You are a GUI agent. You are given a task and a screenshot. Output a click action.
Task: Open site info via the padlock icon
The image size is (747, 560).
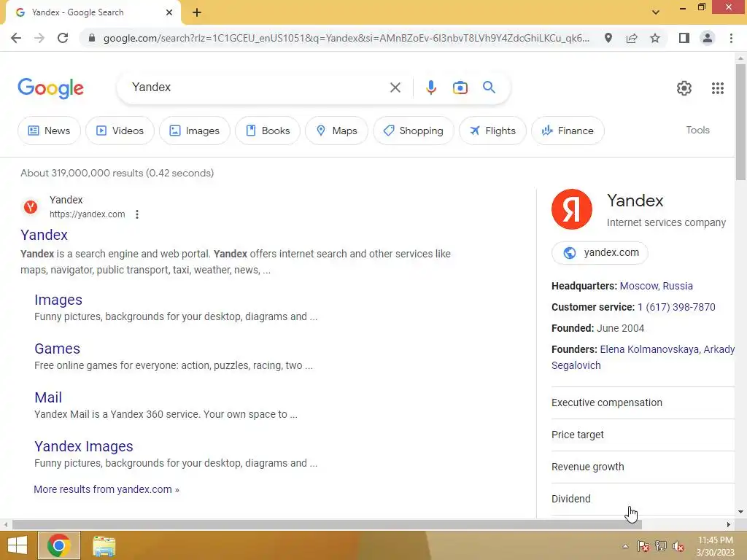coord(92,38)
